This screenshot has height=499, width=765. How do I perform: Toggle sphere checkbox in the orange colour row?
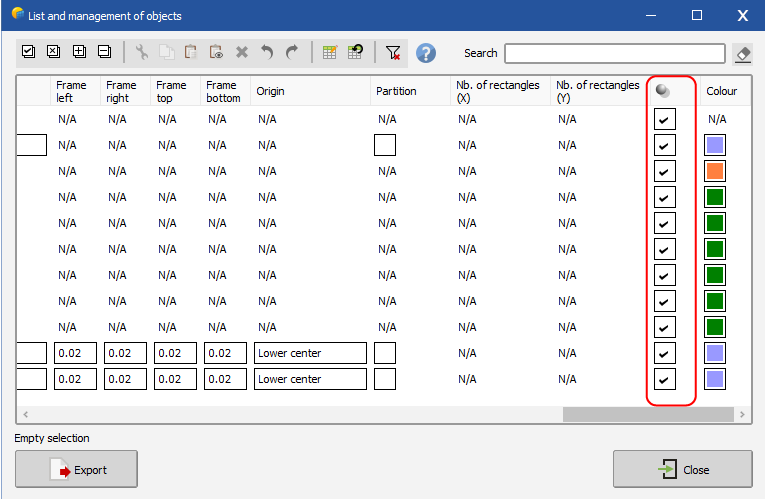pyautogui.click(x=664, y=171)
